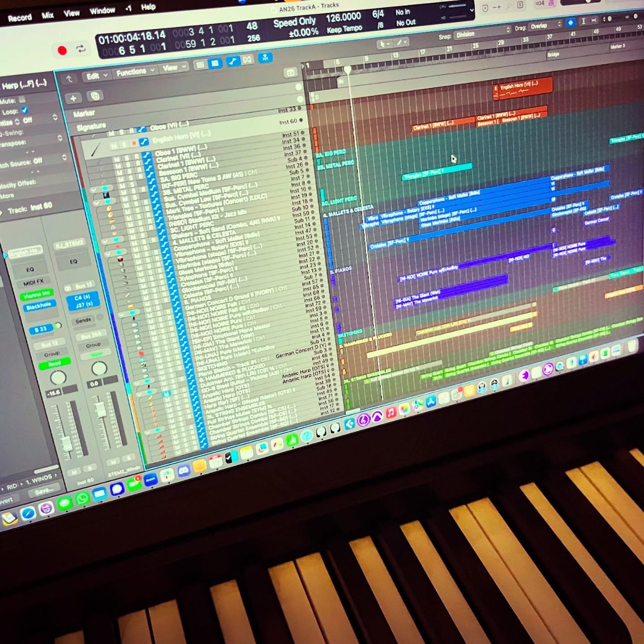This screenshot has height=644, width=644.
Task: Click the Keep Tempo mode label
Action: point(344,29)
